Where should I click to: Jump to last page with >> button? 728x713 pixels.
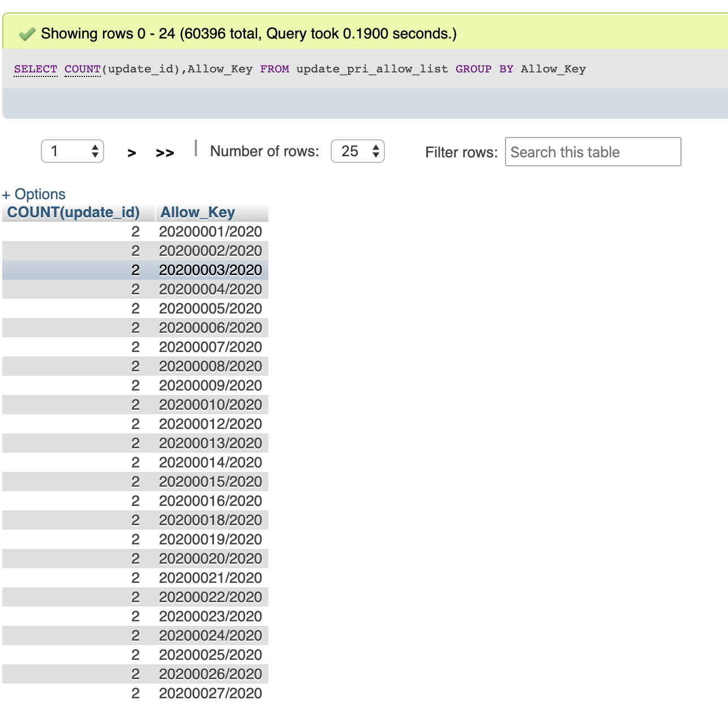[x=165, y=153]
